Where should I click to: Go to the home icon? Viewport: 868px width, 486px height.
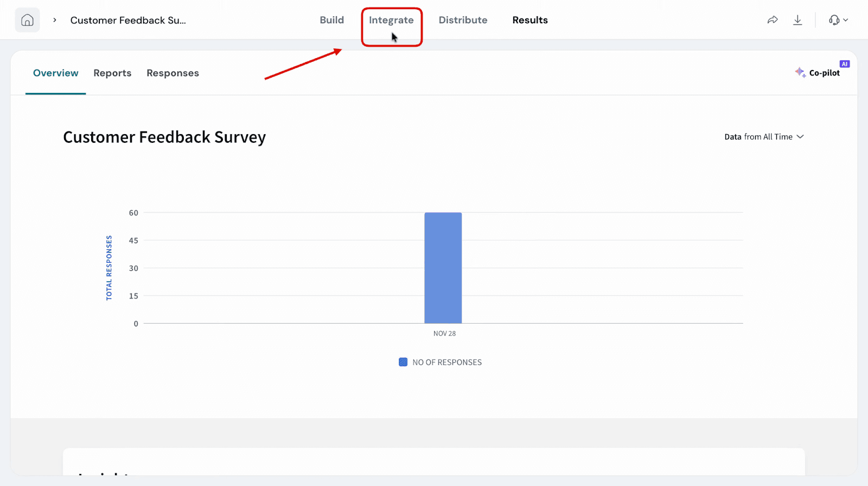click(x=27, y=20)
